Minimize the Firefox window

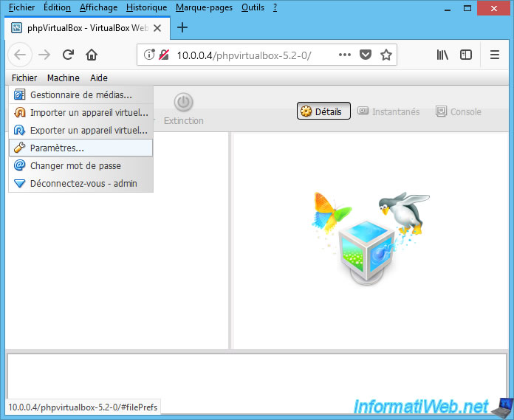click(447, 9)
